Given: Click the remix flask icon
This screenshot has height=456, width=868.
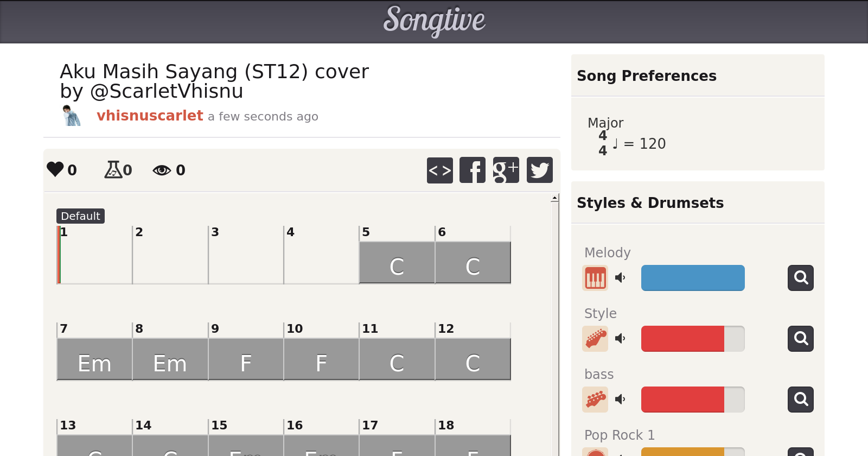Looking at the screenshot, I should pyautogui.click(x=113, y=169).
